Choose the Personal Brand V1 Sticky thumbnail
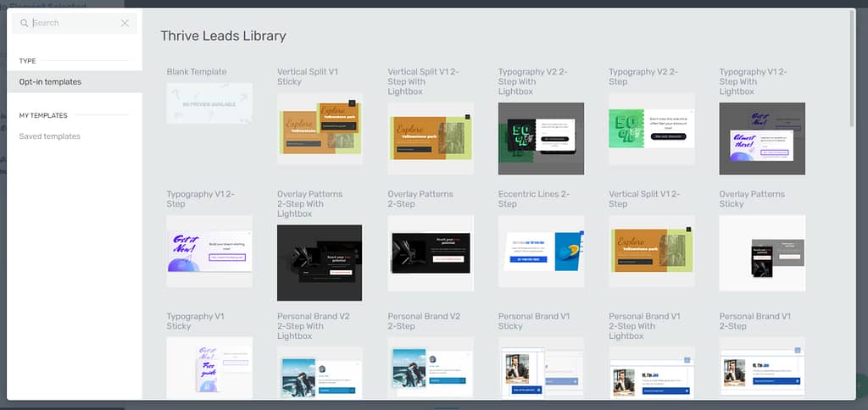The width and height of the screenshot is (868, 410). click(x=542, y=368)
